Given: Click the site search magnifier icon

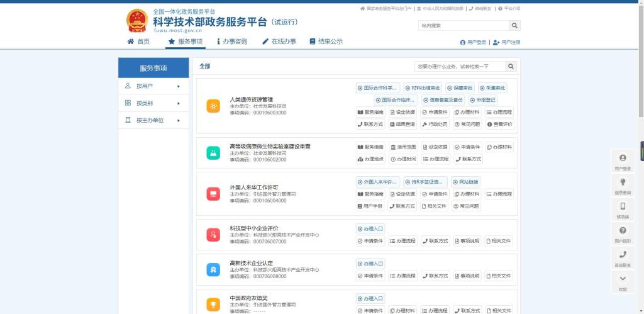Looking at the screenshot, I should (x=514, y=26).
